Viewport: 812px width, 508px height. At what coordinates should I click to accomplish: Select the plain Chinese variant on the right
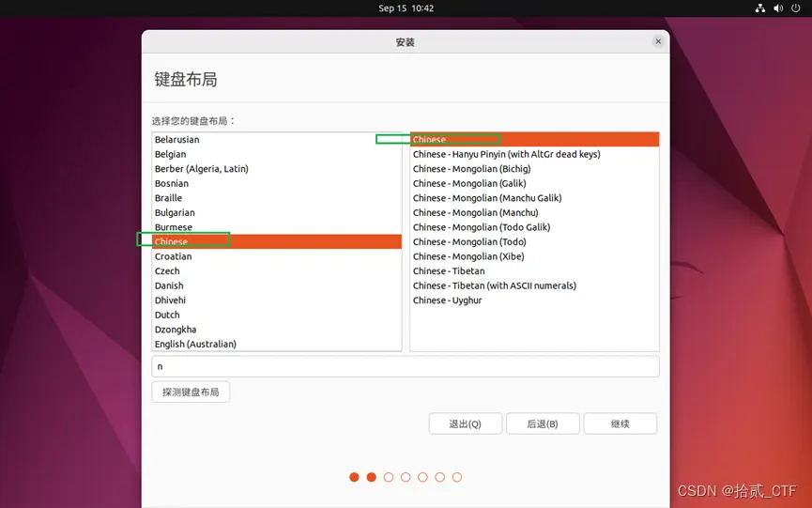[x=534, y=139]
